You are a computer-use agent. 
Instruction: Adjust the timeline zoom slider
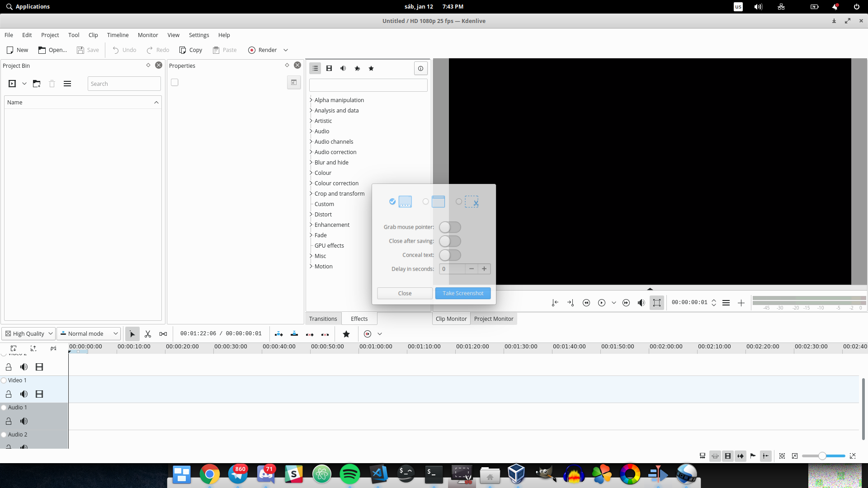823,456
